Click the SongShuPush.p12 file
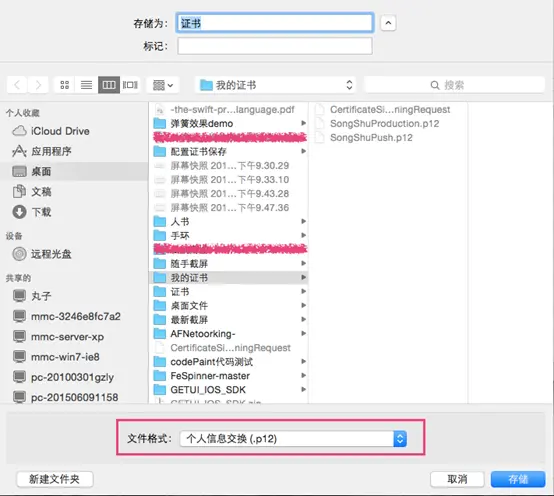 389,137
